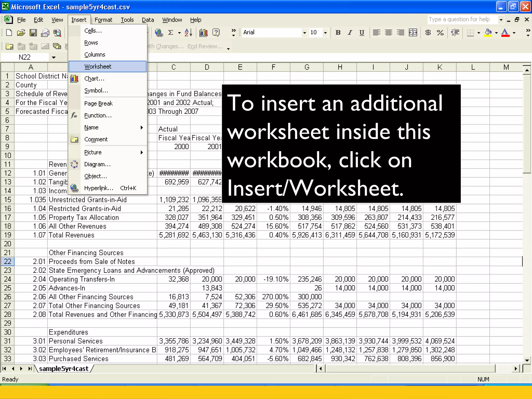This screenshot has height=399, width=532.
Task: Click the Sort Ascending A-Z icon
Action: click(188, 32)
